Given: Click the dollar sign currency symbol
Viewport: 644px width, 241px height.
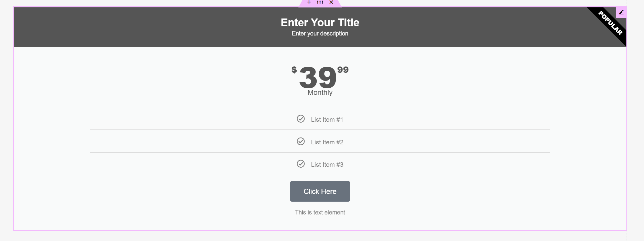Looking at the screenshot, I should tap(294, 69).
